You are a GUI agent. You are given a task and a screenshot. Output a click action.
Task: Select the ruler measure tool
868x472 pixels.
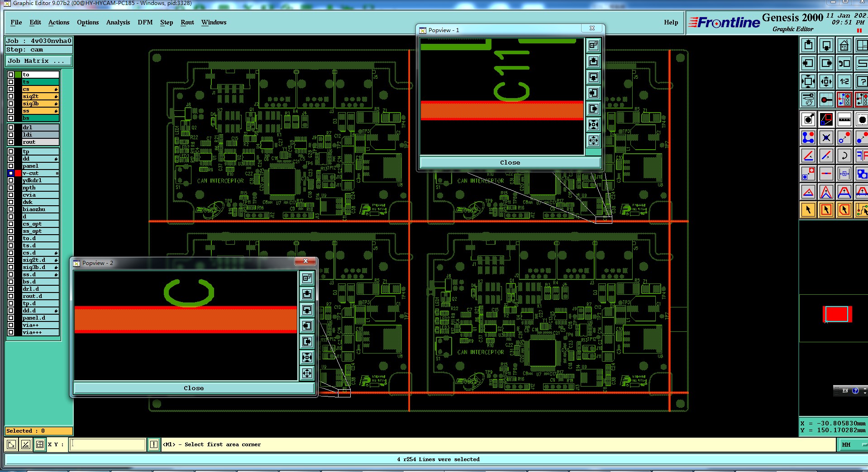click(844, 119)
